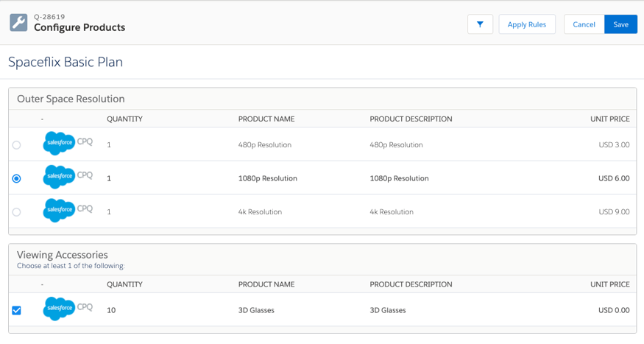Choose the 4k Resolution radio option
Viewport: 644px width, 344px height.
coord(16,212)
